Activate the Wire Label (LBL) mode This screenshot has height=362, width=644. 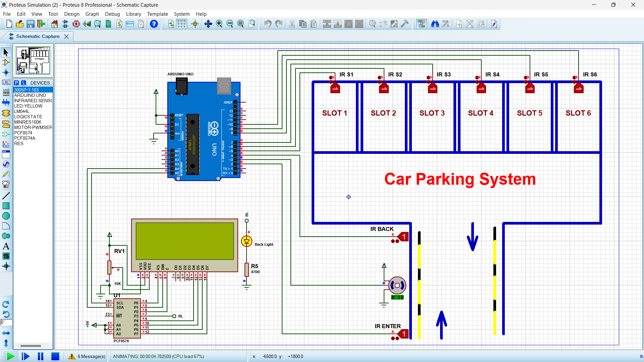click(6, 82)
